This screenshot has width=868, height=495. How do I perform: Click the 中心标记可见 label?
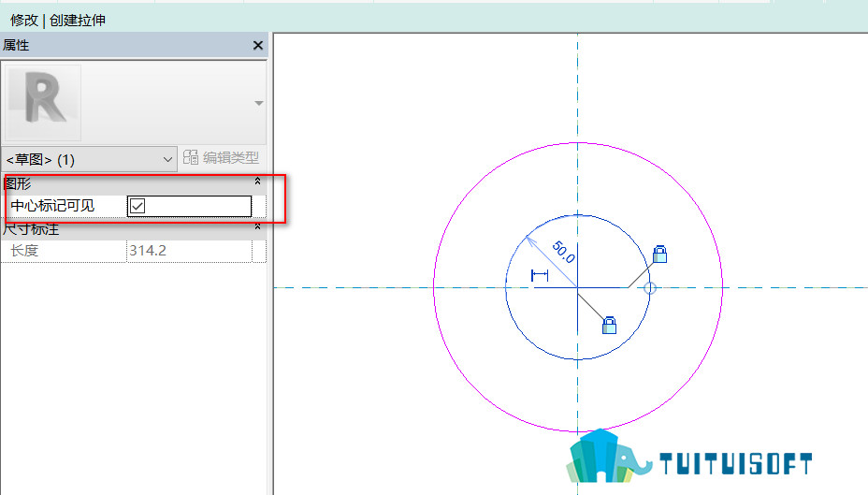52,206
